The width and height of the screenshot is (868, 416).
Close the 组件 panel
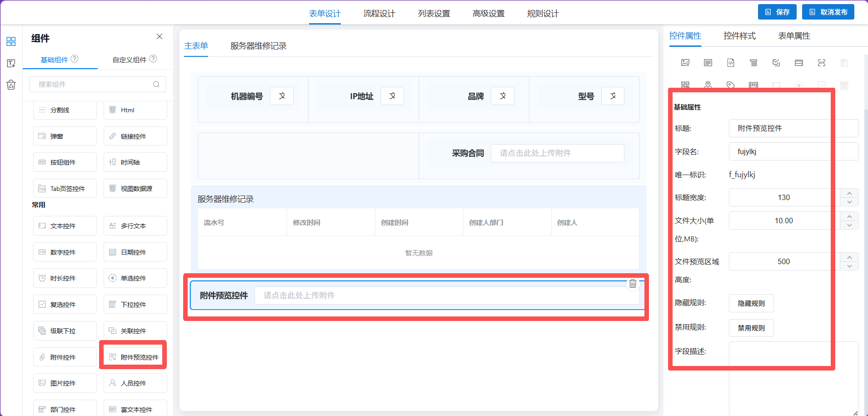[x=160, y=36]
